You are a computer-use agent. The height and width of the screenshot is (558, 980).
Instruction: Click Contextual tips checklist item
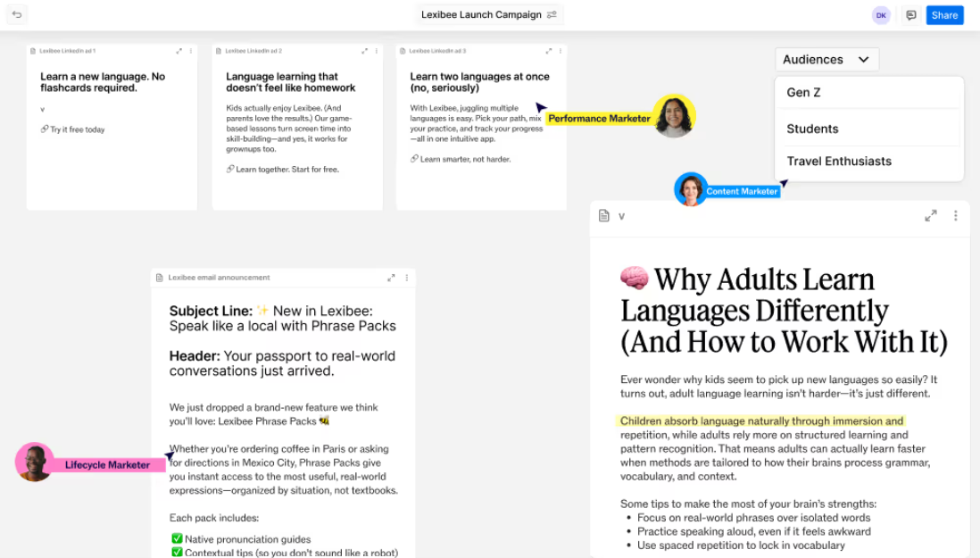tap(285, 553)
